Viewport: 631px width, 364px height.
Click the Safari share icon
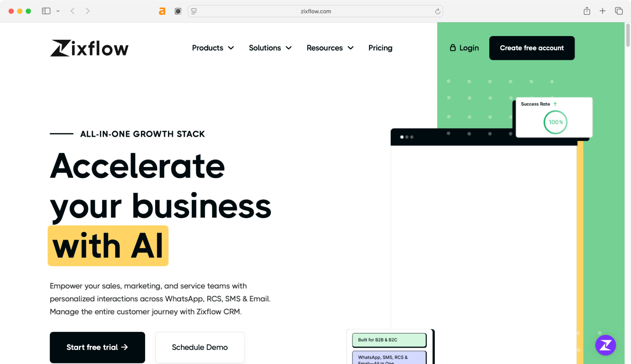pyautogui.click(x=587, y=11)
